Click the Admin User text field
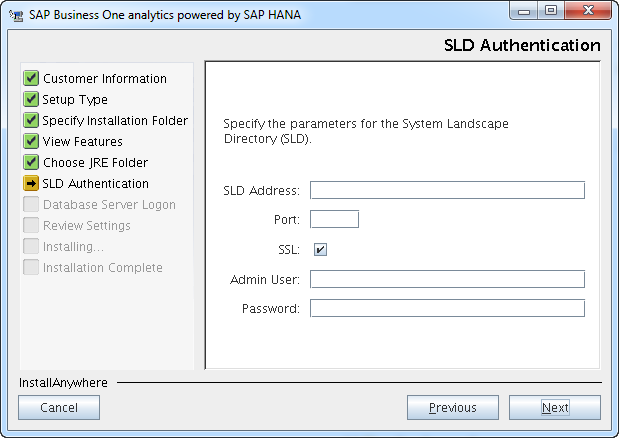 pos(447,279)
